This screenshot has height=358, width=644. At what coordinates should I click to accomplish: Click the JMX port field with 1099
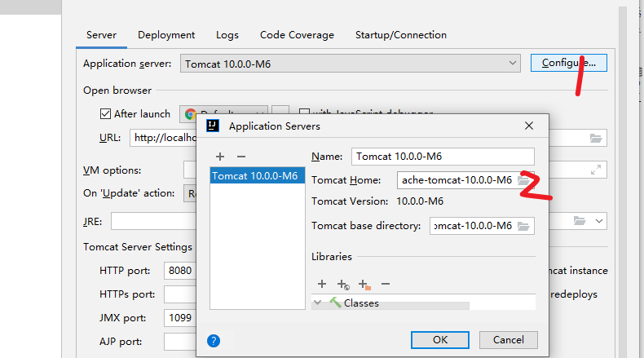(x=180, y=318)
